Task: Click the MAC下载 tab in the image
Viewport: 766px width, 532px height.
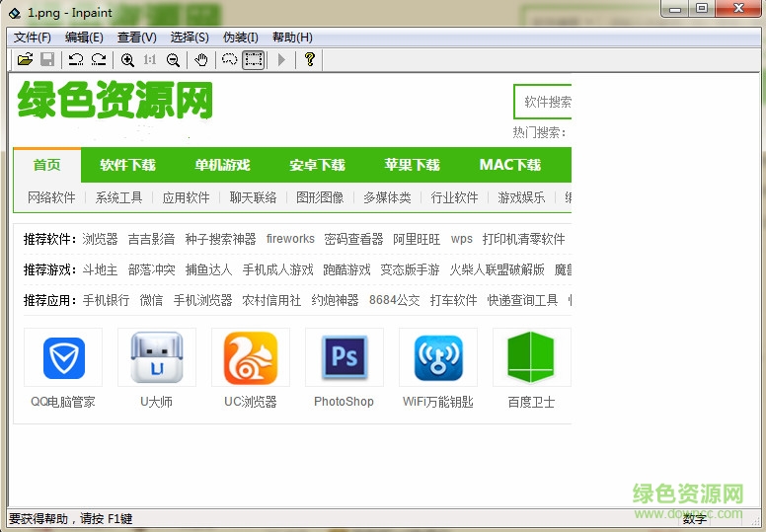Action: point(510,165)
